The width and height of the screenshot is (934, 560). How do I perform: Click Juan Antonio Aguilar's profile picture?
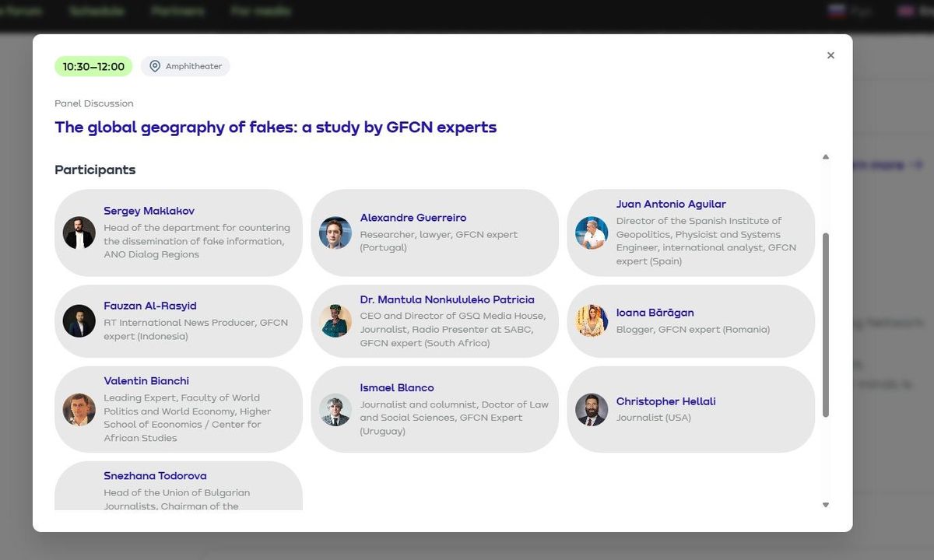[x=592, y=233]
